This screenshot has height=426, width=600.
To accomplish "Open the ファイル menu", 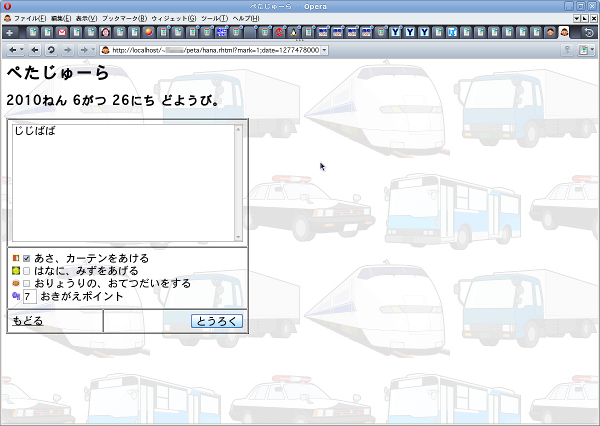I will 30,19.
